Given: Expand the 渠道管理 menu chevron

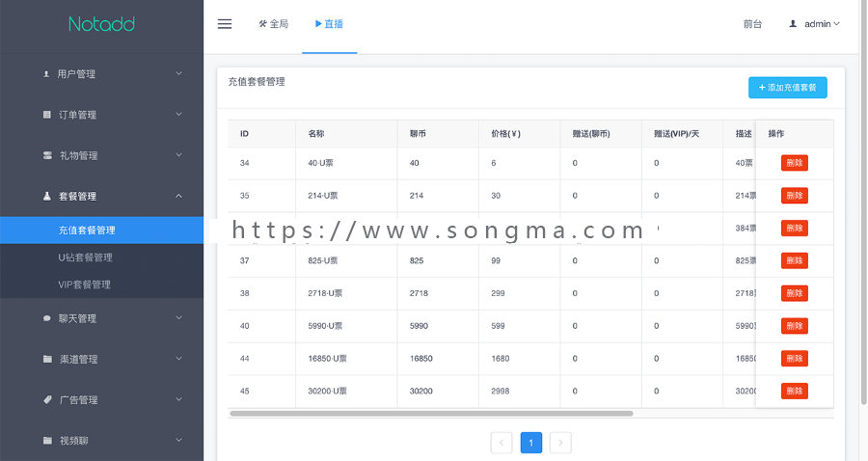Looking at the screenshot, I should click(x=178, y=359).
